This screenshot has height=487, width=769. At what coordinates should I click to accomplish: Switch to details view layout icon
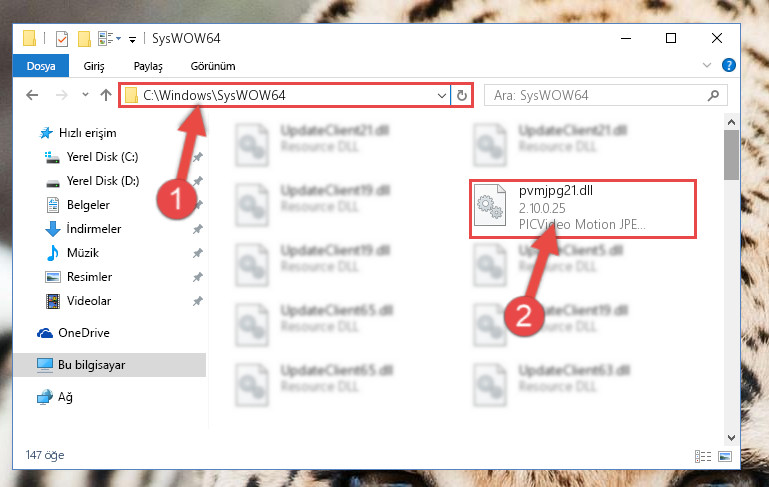coord(703,457)
